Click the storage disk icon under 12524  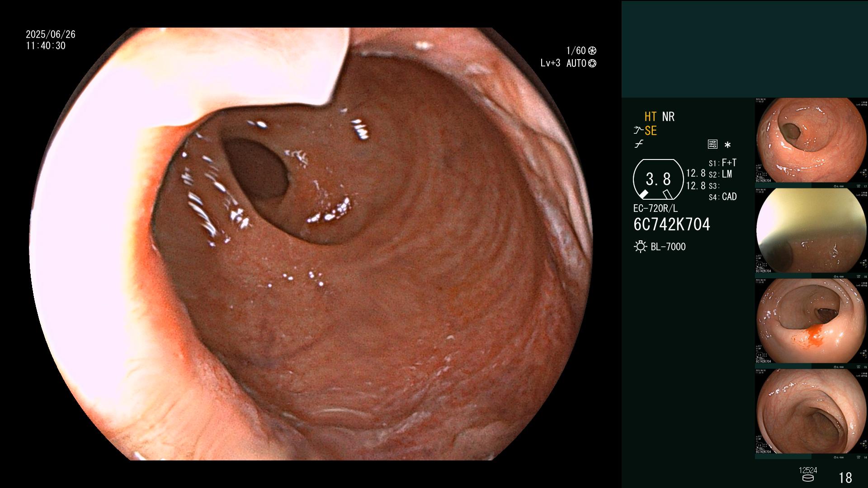pos(807,478)
